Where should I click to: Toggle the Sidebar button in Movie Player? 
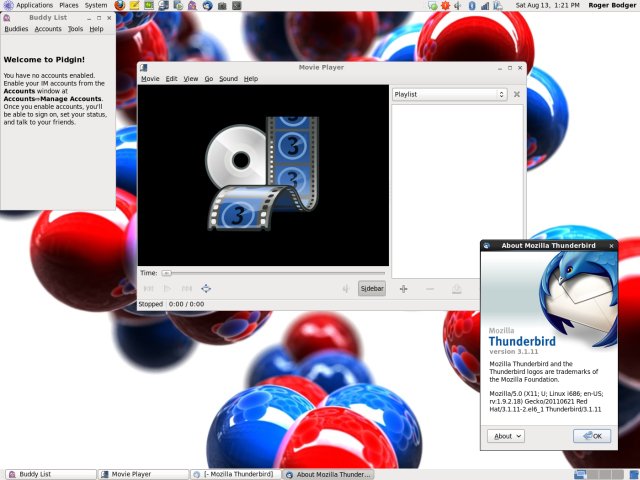(x=371, y=289)
